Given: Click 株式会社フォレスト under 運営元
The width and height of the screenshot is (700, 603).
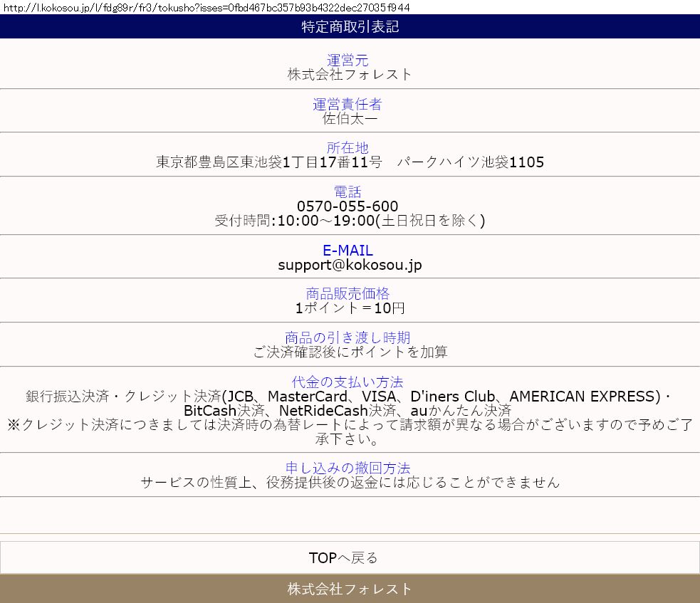Looking at the screenshot, I should point(350,74).
